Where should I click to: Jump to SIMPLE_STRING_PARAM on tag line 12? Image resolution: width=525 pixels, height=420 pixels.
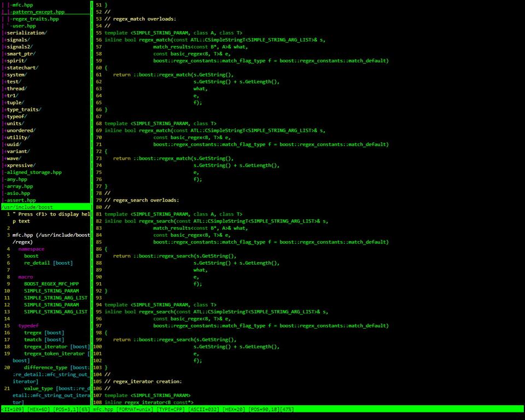coord(51,305)
